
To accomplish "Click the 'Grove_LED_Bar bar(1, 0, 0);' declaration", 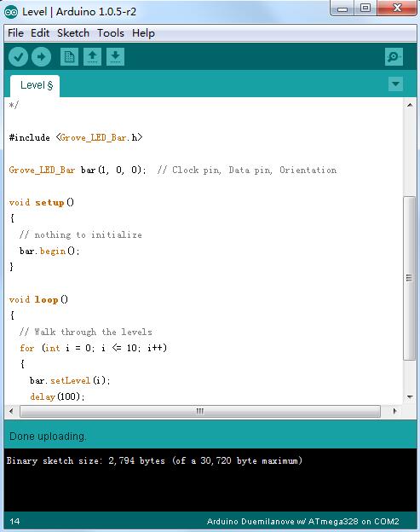I will [x=78, y=170].
